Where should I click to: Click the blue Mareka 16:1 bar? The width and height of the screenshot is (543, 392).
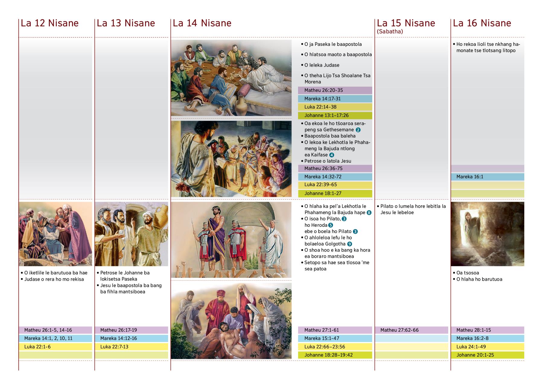click(x=487, y=177)
